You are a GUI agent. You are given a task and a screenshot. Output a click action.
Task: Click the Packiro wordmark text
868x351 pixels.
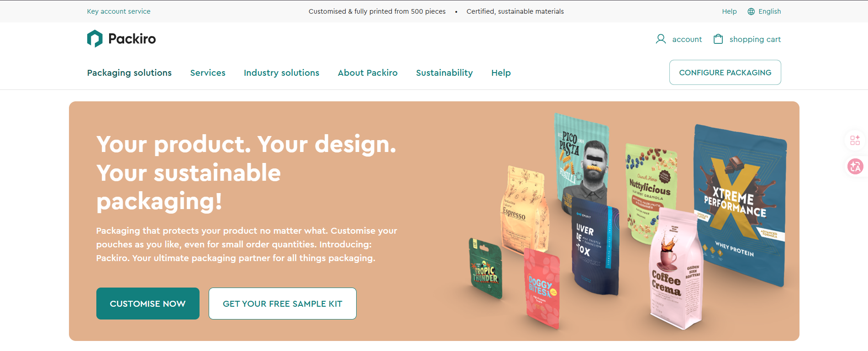(x=132, y=39)
